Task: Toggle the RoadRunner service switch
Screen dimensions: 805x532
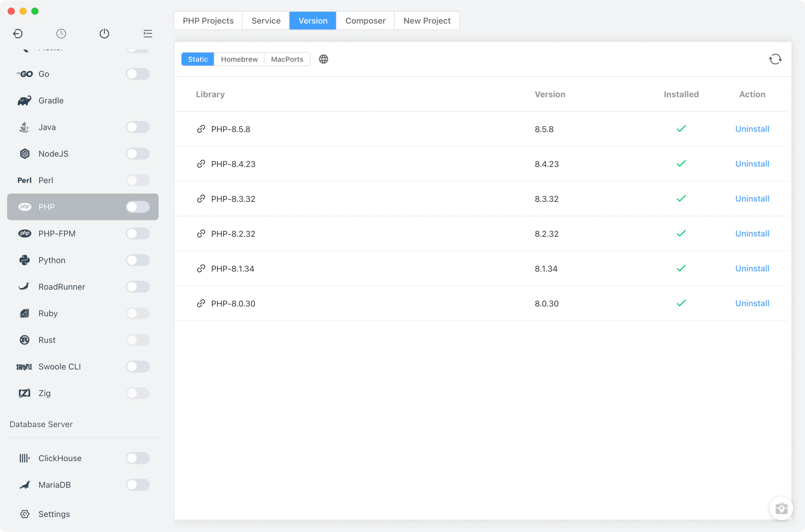Action: tap(138, 286)
